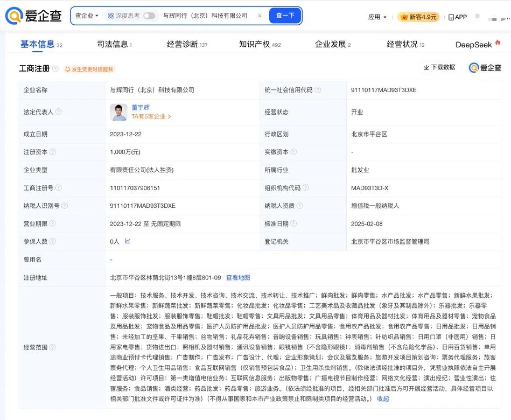511x420 pixels.
Task: Click the 发生变更时提醒我 bell alert
Action: pyautogui.click(x=89, y=69)
